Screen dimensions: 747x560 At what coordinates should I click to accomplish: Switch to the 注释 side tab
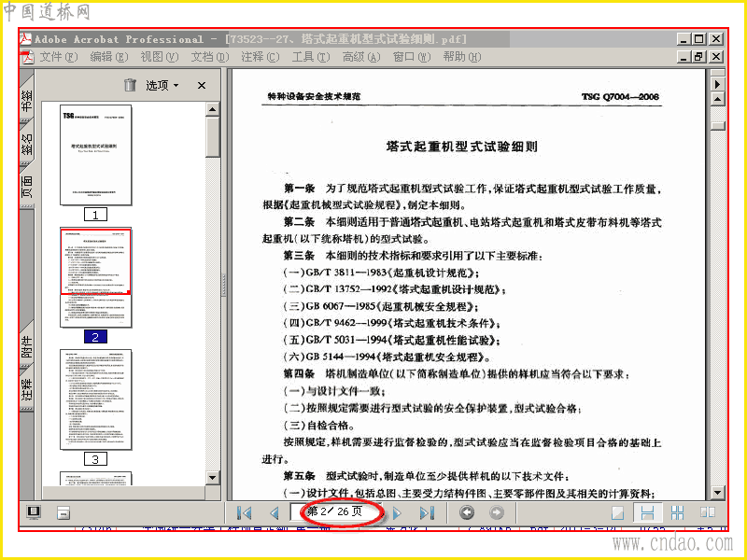tap(27, 388)
